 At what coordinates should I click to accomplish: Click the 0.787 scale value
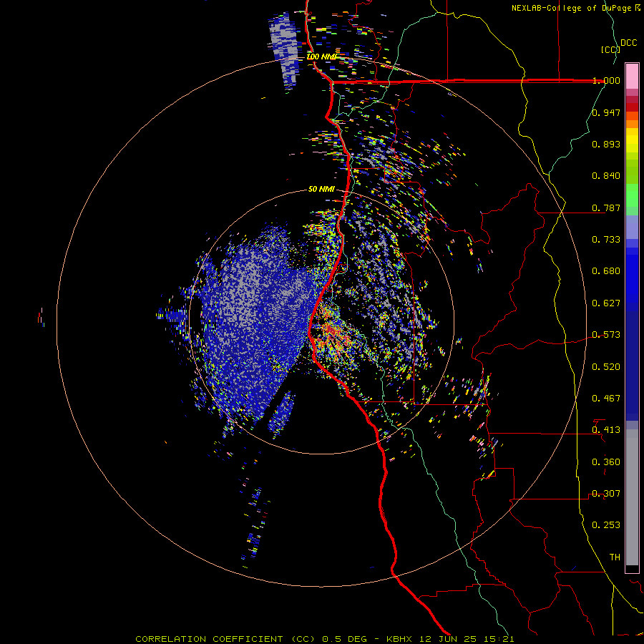coord(606,208)
